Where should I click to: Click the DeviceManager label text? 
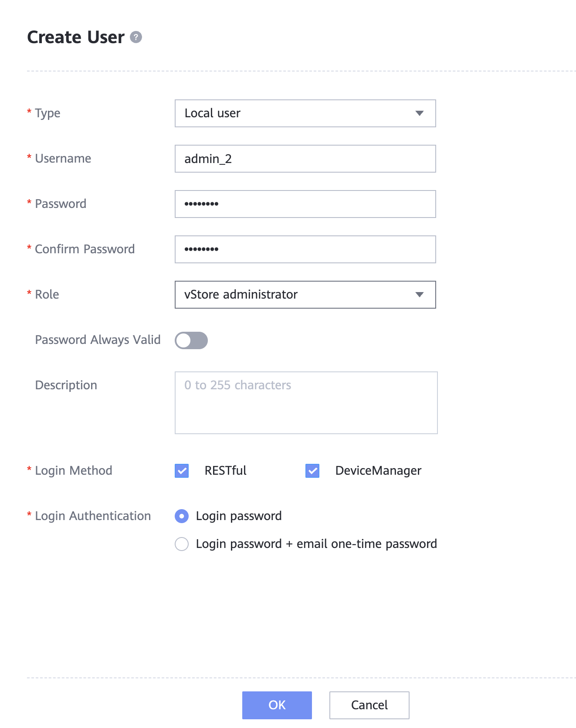pos(378,471)
